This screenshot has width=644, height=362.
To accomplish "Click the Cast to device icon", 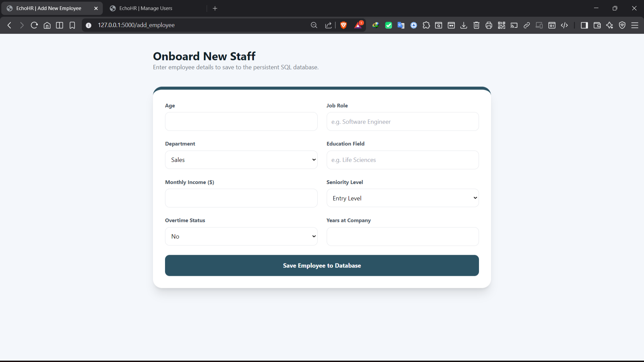I will 514,25.
